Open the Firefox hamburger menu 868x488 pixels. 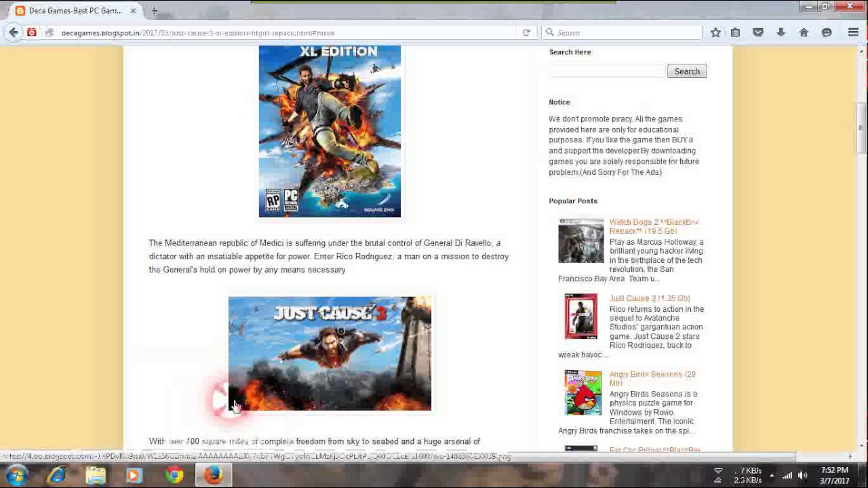(x=853, y=33)
